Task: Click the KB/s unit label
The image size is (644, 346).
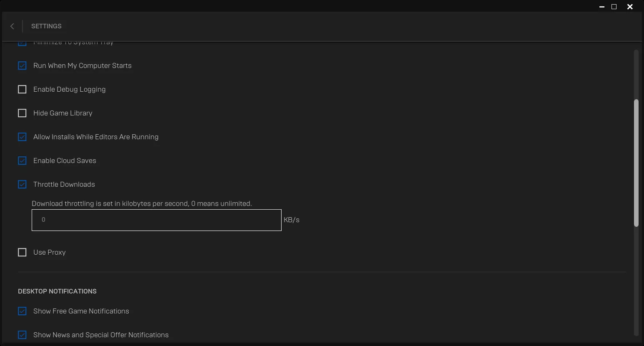Action: (x=292, y=220)
